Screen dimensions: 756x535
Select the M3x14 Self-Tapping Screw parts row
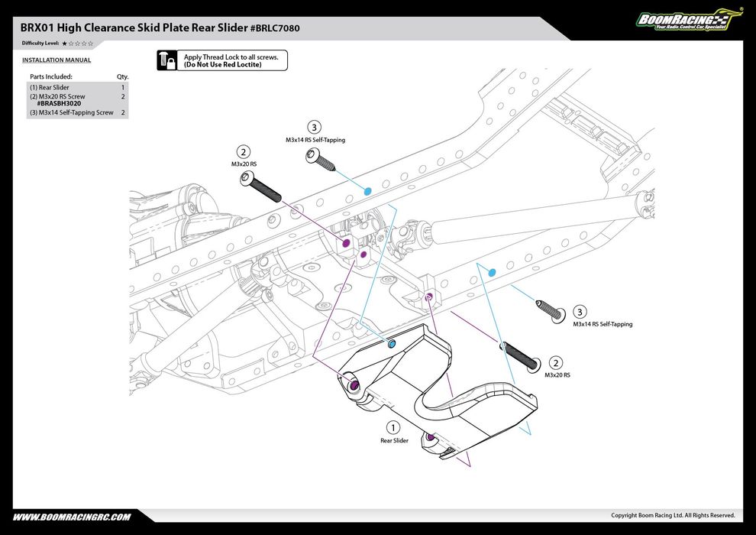(x=76, y=112)
